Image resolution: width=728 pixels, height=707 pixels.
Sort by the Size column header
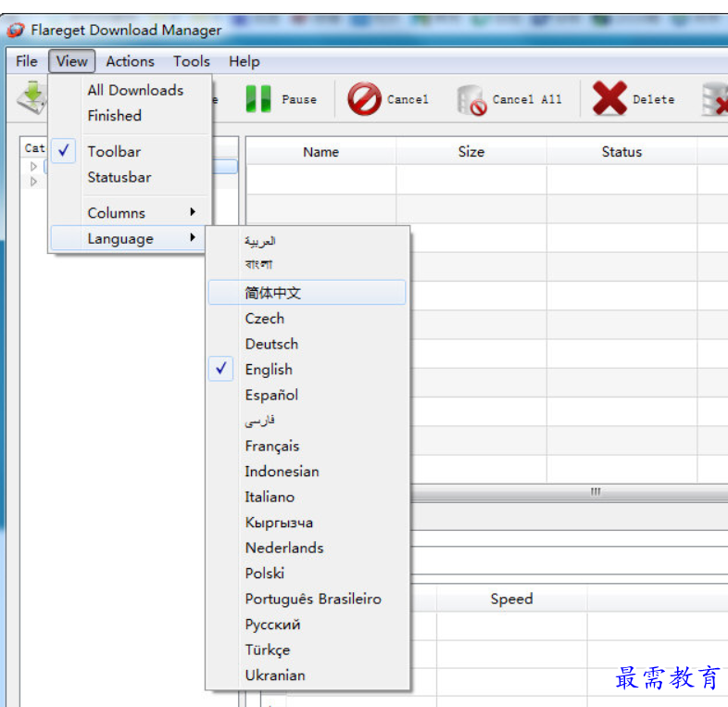(x=471, y=152)
